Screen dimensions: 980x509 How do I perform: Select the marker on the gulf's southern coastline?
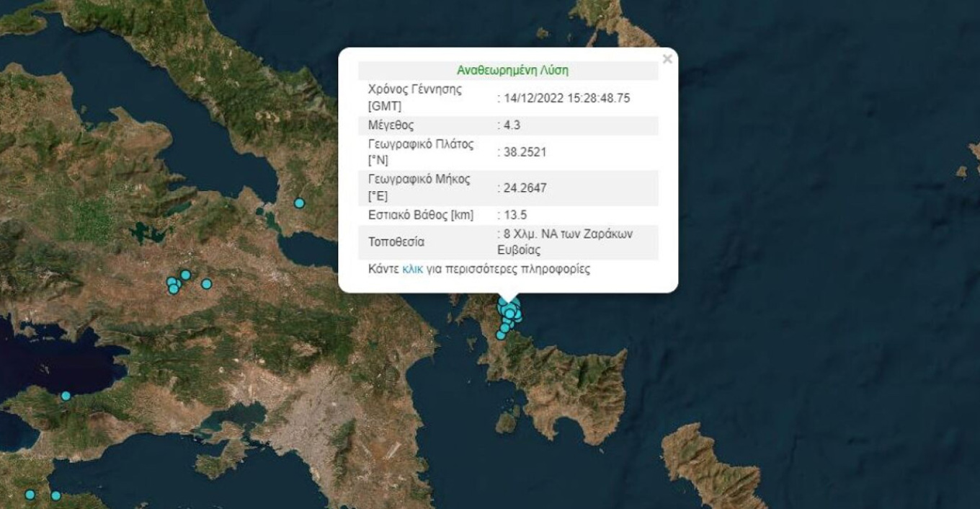pos(66,396)
